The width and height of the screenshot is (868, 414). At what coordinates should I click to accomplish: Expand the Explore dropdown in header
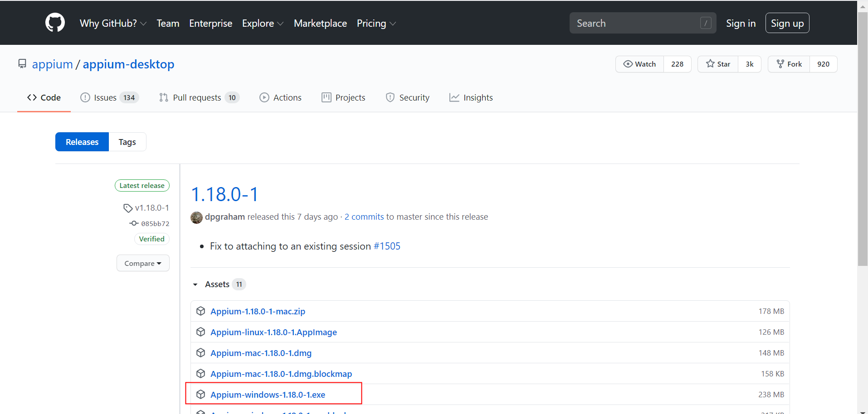click(263, 23)
